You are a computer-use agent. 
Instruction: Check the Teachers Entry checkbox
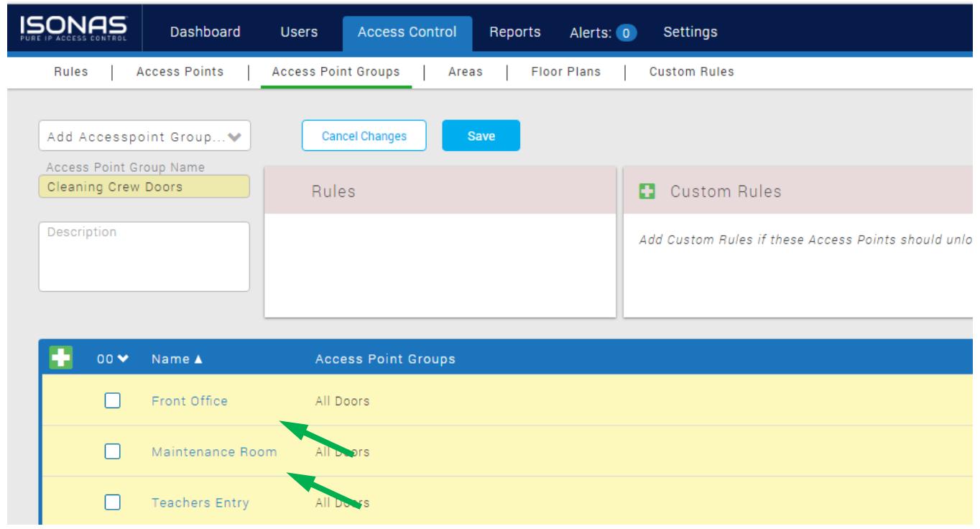[x=112, y=502]
